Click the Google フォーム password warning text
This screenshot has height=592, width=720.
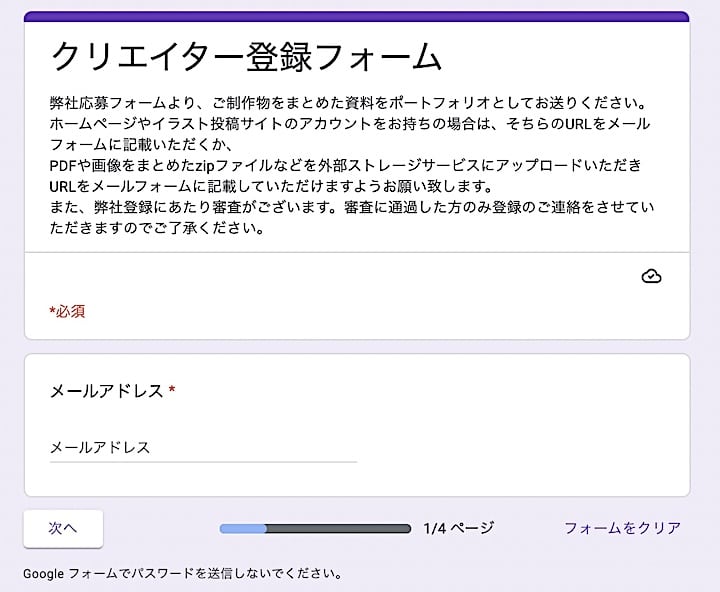pyautogui.click(x=183, y=574)
